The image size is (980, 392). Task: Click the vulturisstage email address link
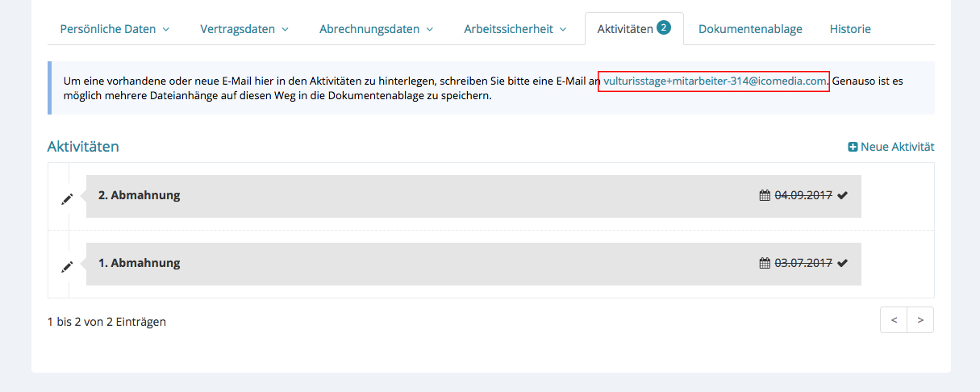click(x=715, y=81)
